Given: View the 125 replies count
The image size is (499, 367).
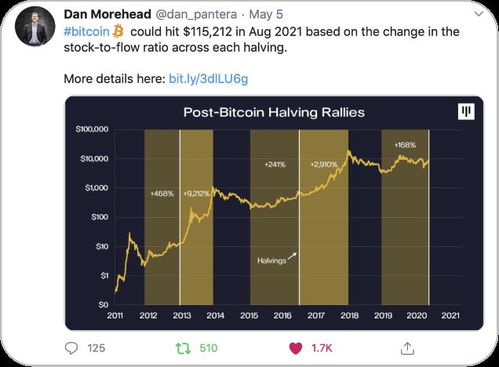Looking at the screenshot, I should click(x=96, y=348).
